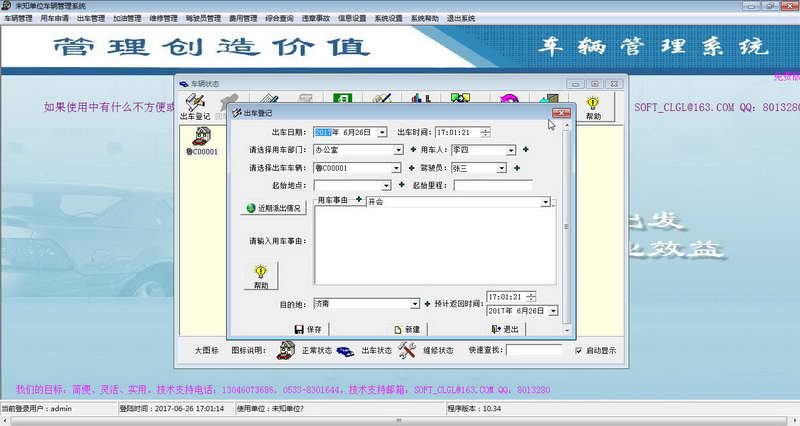The height and width of the screenshot is (426, 800).
Task: Click the green spreadsheet icon in 车辆状态 toolbar
Action: 342,98
